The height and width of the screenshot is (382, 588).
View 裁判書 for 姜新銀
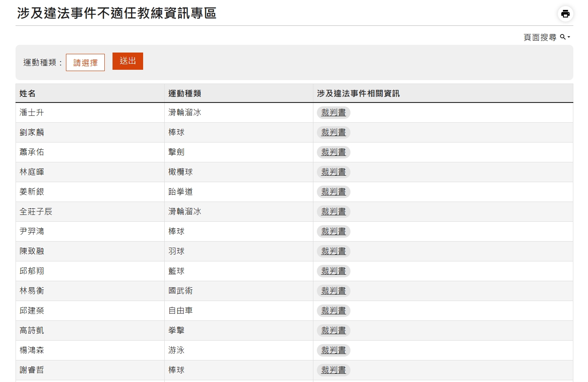[x=334, y=192]
